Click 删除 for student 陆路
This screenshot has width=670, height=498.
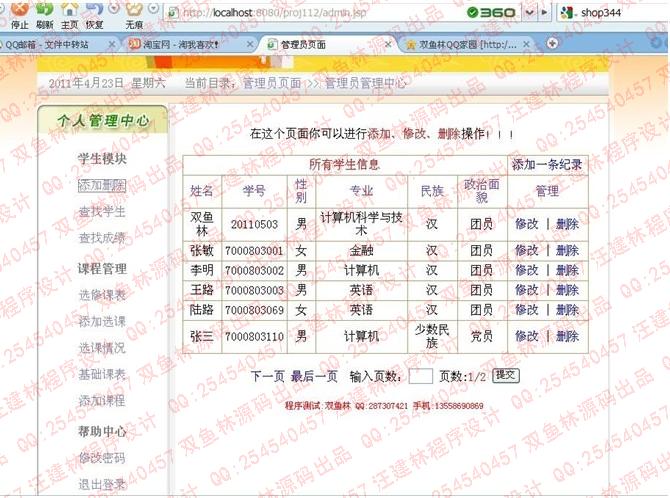point(567,309)
